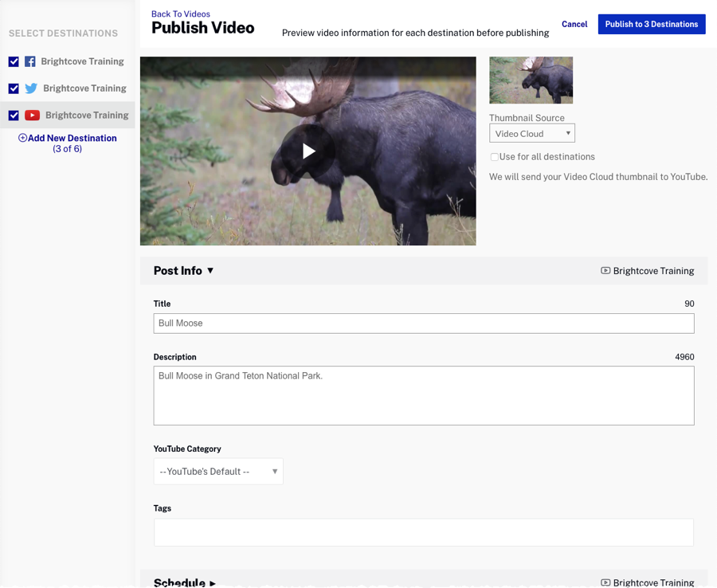
Task: Play the moose video preview
Action: (x=308, y=151)
